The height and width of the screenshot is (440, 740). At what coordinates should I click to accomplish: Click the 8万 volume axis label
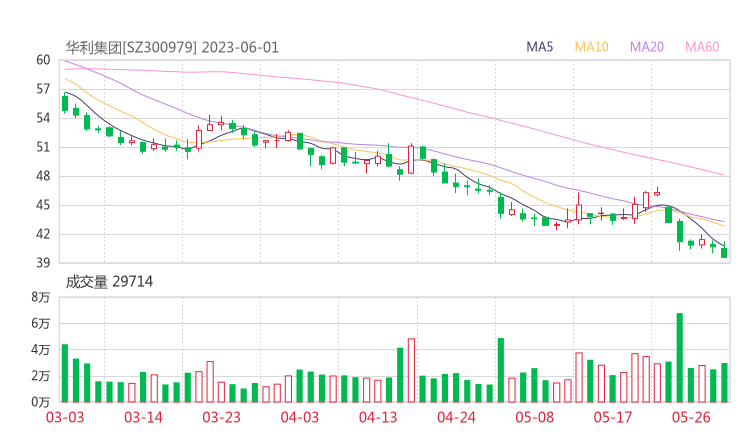pyautogui.click(x=41, y=297)
